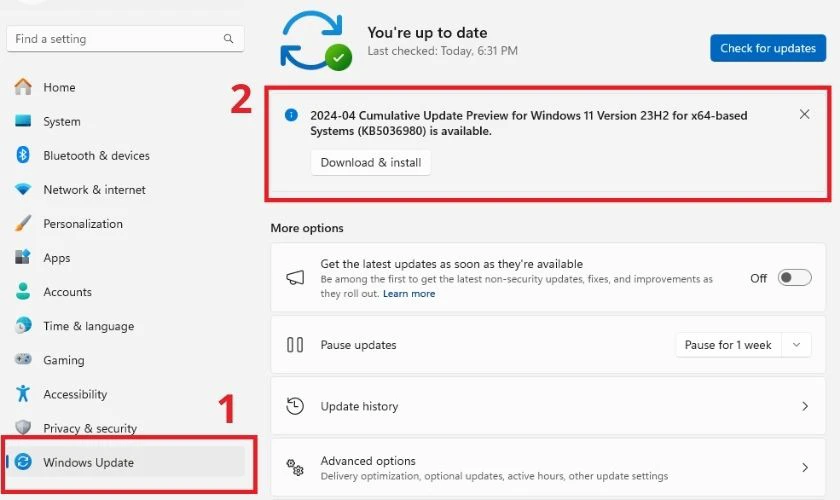
Task: Click the Pause updates label
Action: [358, 345]
